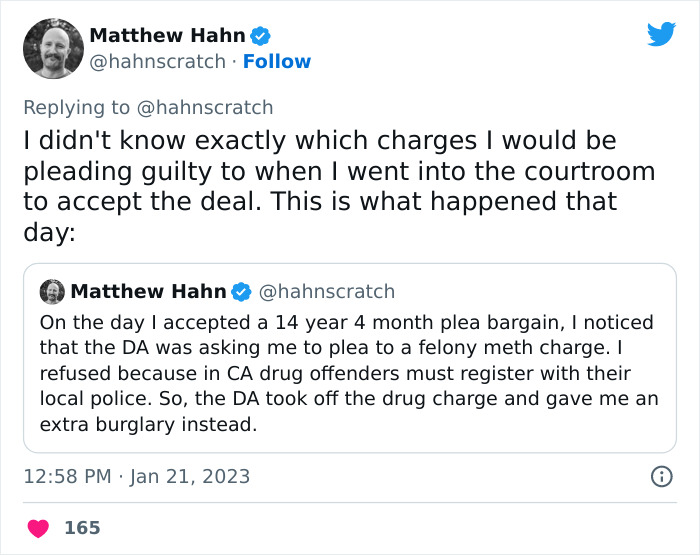
Task: Click the @hahnscratch handle beside Follow
Action: coord(157,62)
